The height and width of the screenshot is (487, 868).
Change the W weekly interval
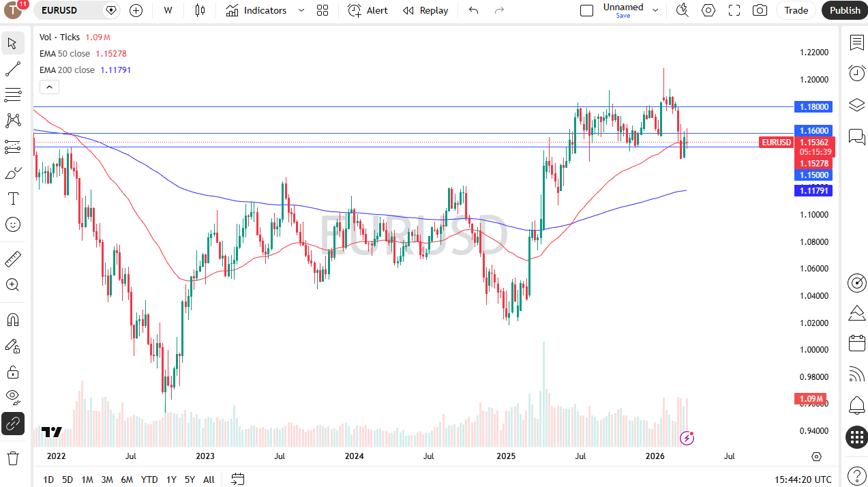(x=168, y=10)
